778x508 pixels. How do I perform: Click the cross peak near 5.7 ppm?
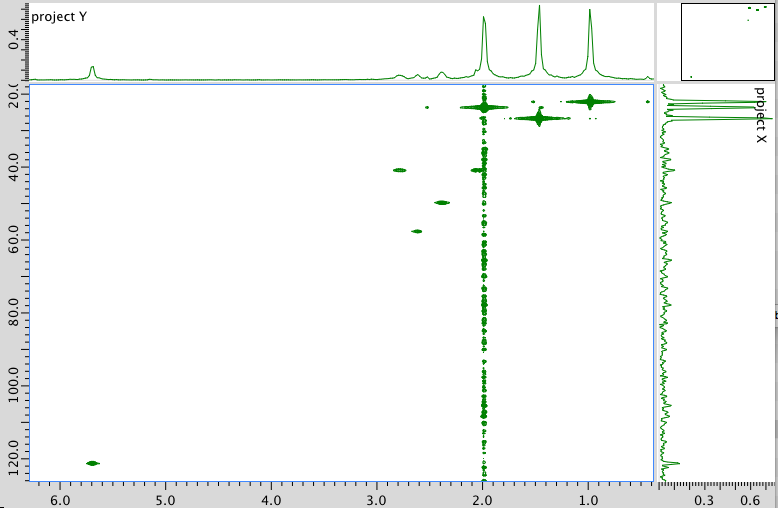pyautogui.click(x=92, y=463)
